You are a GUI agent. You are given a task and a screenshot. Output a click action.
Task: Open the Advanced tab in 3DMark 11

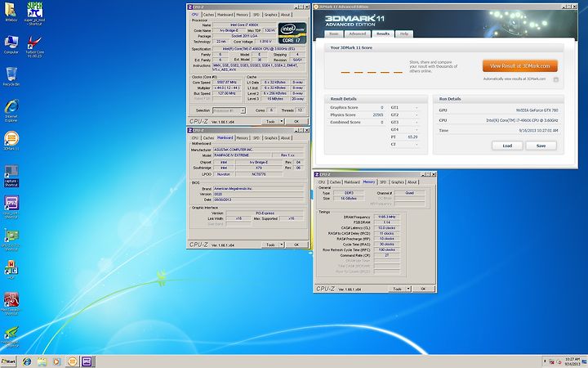(x=358, y=34)
